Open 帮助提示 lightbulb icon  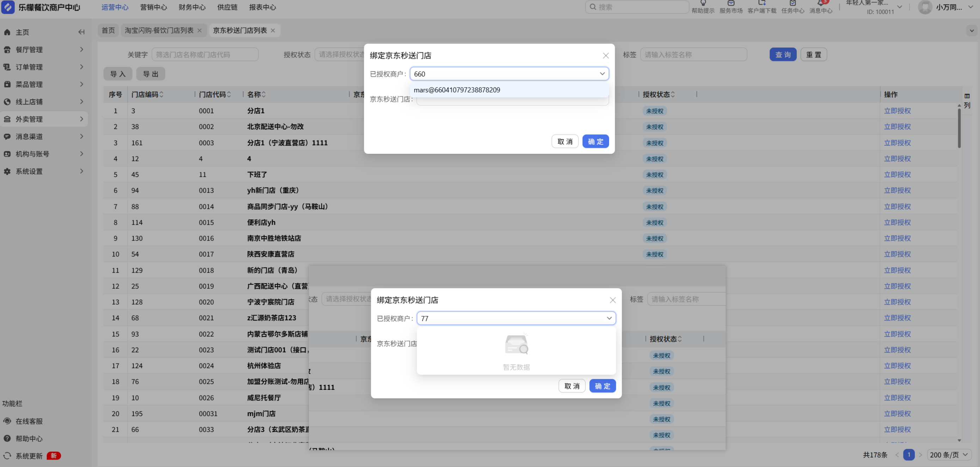click(x=703, y=3)
